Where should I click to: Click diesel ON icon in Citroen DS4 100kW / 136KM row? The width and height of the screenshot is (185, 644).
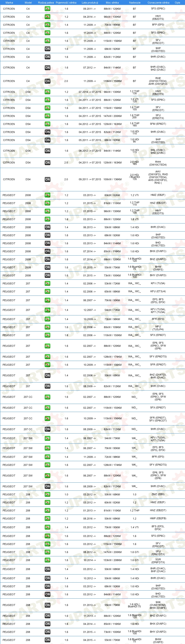click(x=47, y=179)
